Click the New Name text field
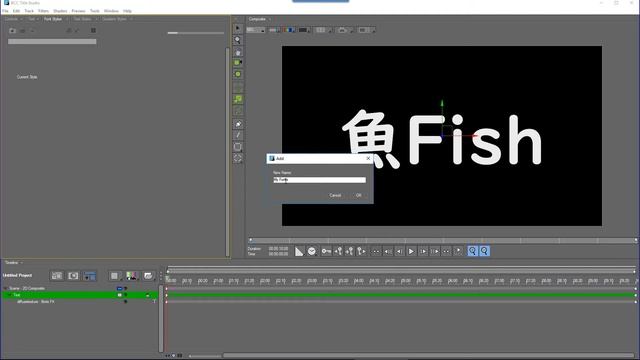The image size is (640, 360). 320,180
